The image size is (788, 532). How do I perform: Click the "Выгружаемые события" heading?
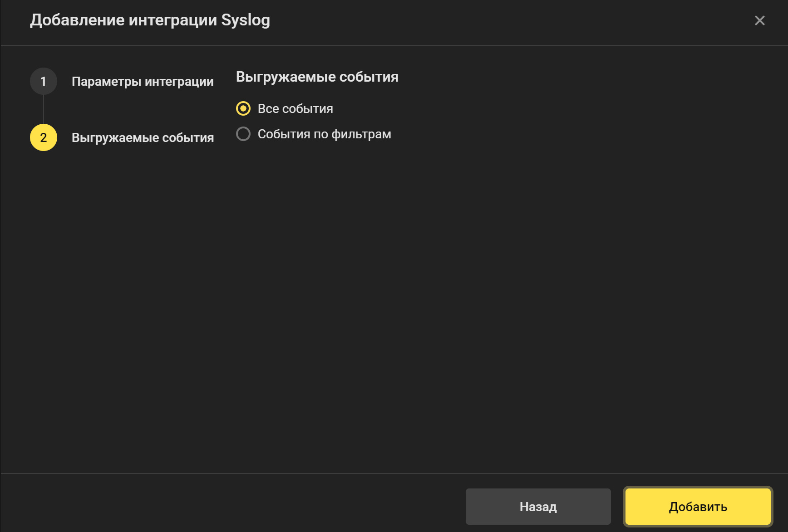[317, 77]
